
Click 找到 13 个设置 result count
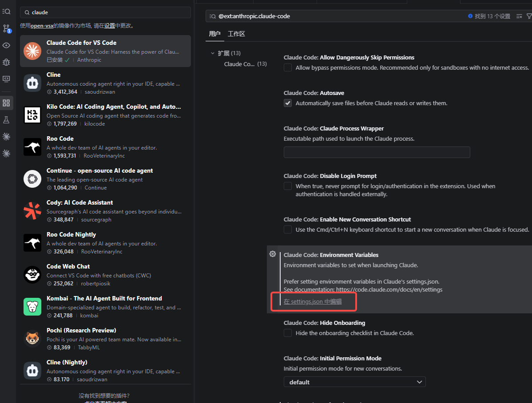tap(492, 16)
